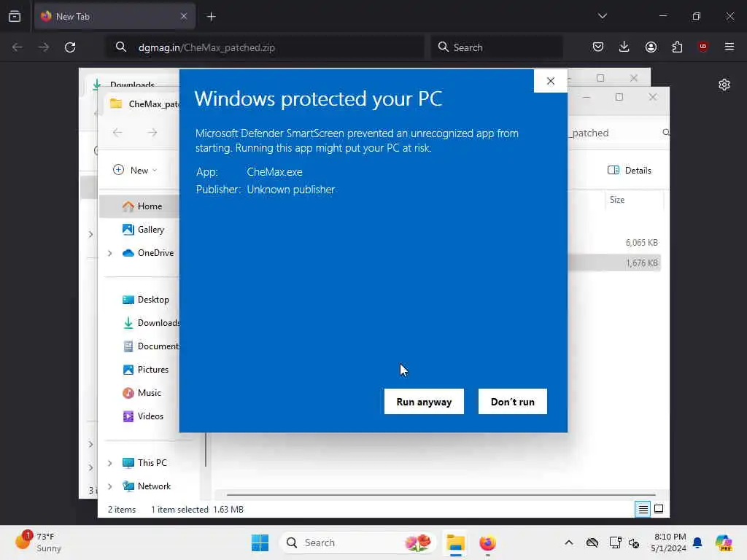This screenshot has height=560, width=747.
Task: Select the CheMax_patched Explorer tab
Action: click(142, 104)
